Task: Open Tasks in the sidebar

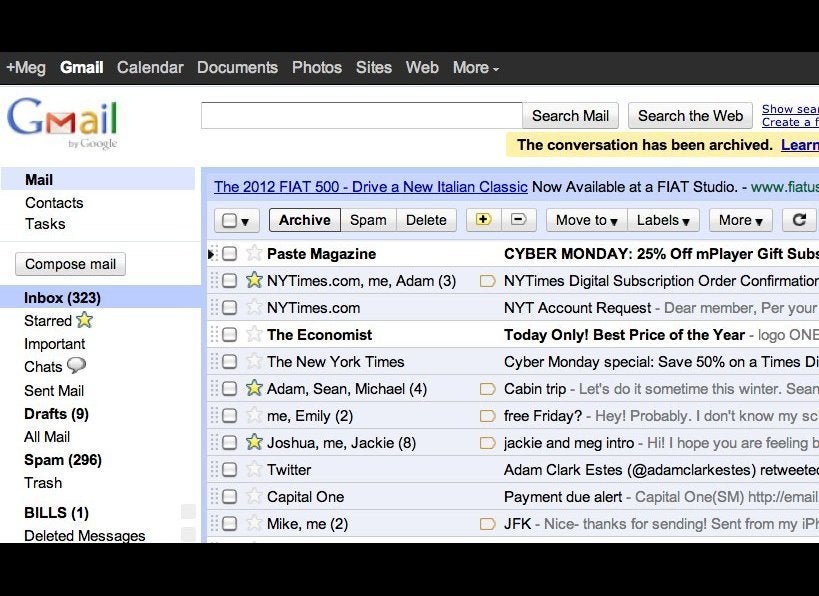Action: [x=45, y=224]
